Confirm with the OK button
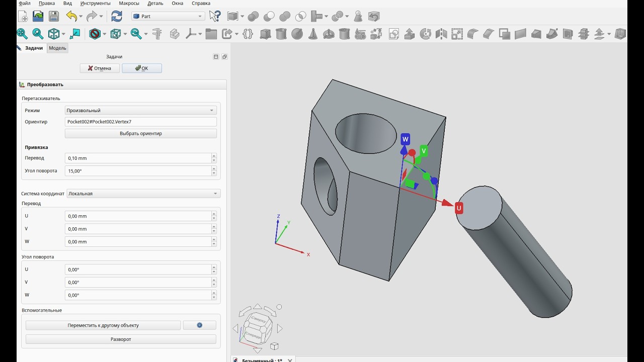 click(142, 68)
